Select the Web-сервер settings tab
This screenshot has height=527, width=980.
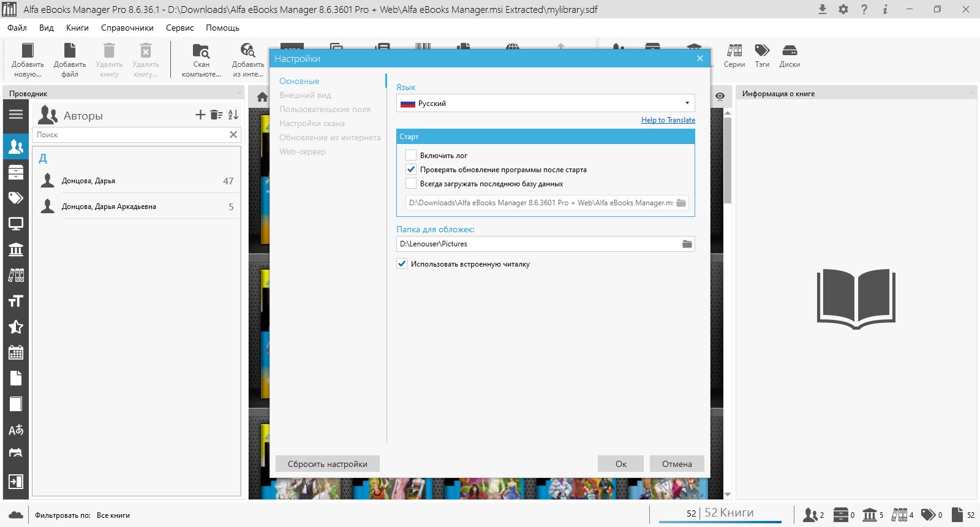[x=303, y=151]
